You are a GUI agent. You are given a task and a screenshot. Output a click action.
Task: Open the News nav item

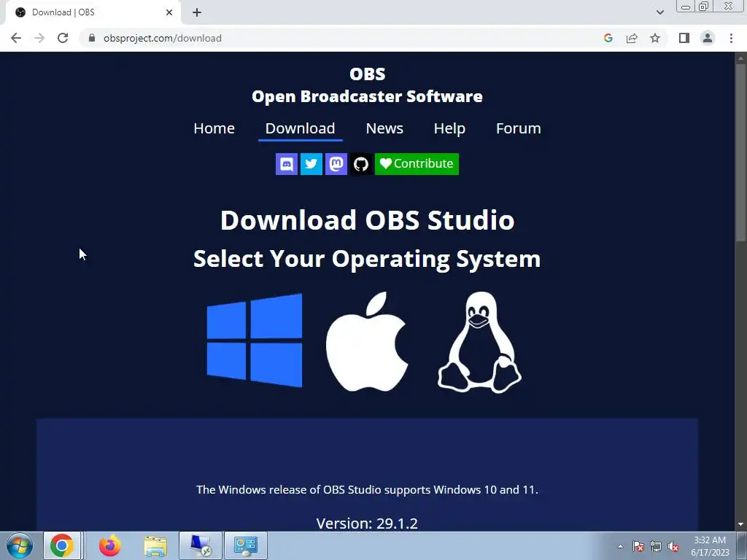pyautogui.click(x=384, y=128)
